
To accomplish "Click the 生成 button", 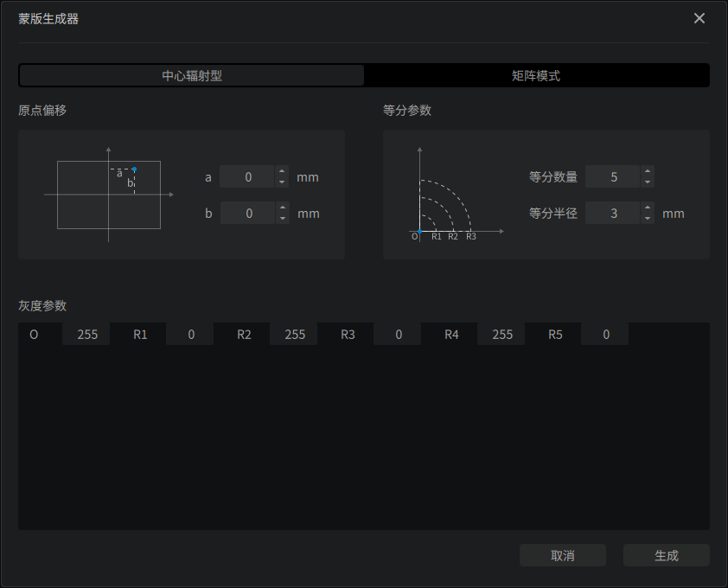I will 667,555.
